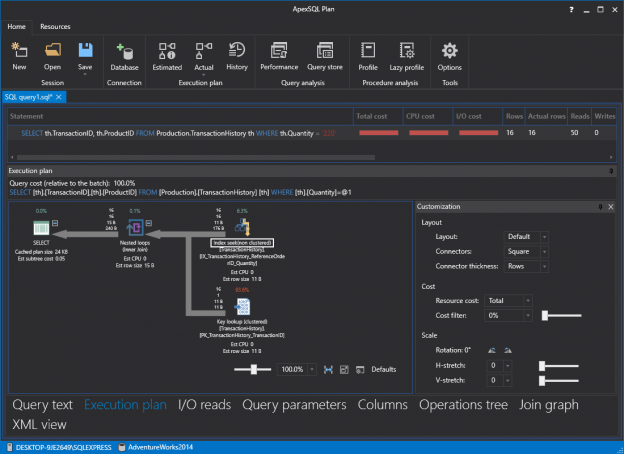Click the Index seek label box
Screen dimensions: 624x454
coord(242,243)
